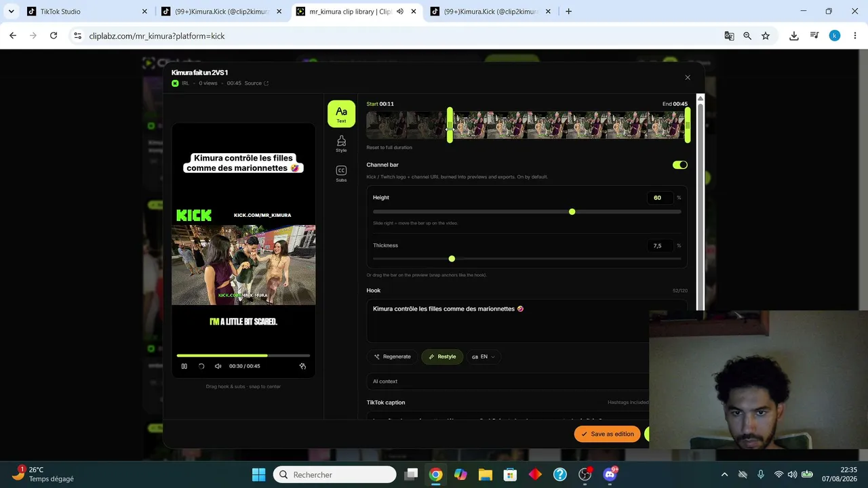The width and height of the screenshot is (868, 488).
Task: Show hidden system tray icons
Action: [724, 474]
